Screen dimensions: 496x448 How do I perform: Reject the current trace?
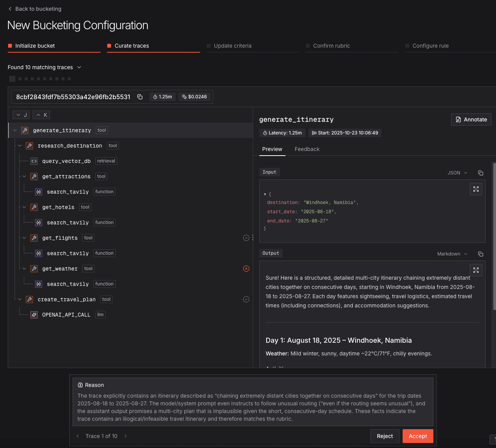point(385,436)
